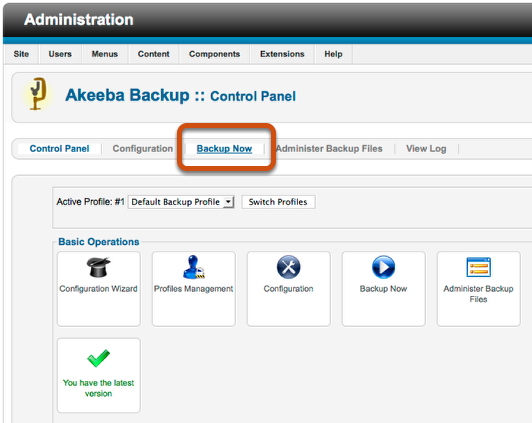
Task: Open Profiles Management via the stamp icon
Action: (x=193, y=267)
